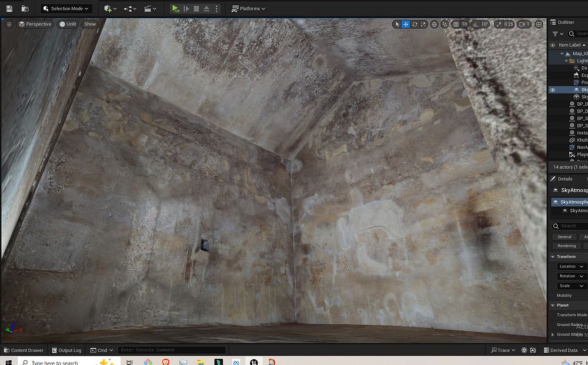This screenshot has width=588, height=365.
Task: Click the Outliner search field
Action: [x=577, y=34]
